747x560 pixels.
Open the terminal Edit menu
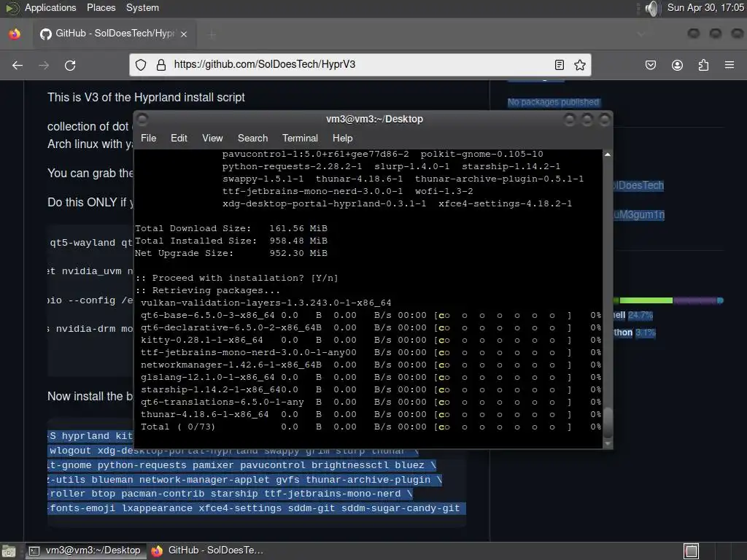pos(179,138)
